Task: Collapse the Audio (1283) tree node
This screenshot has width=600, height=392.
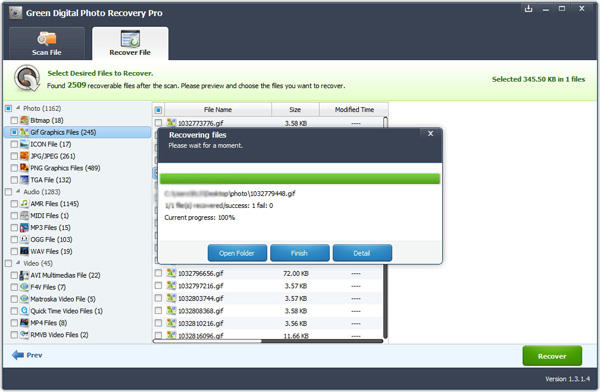Action: (x=18, y=191)
